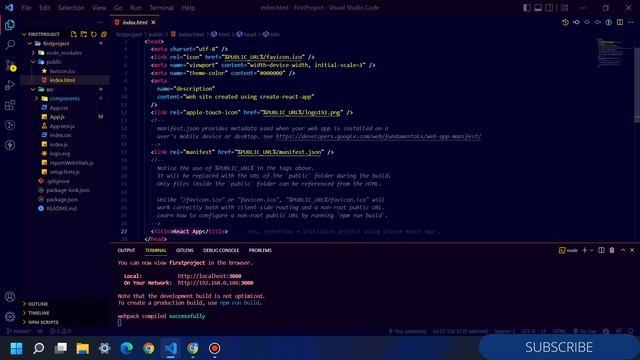This screenshot has height=360, width=640.
Task: Click the Collapse Folders icon in Explorer
Action: [104, 34]
